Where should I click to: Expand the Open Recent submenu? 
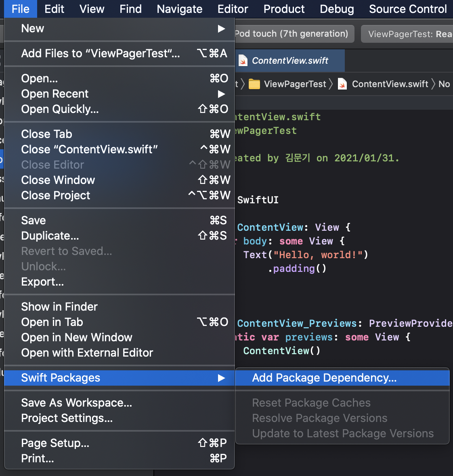(120, 94)
